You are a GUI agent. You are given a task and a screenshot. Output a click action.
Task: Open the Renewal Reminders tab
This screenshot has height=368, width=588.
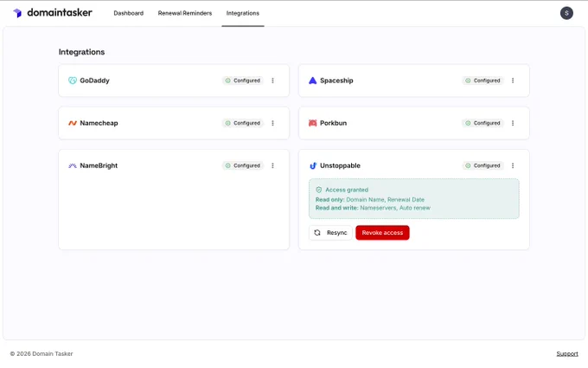click(185, 13)
